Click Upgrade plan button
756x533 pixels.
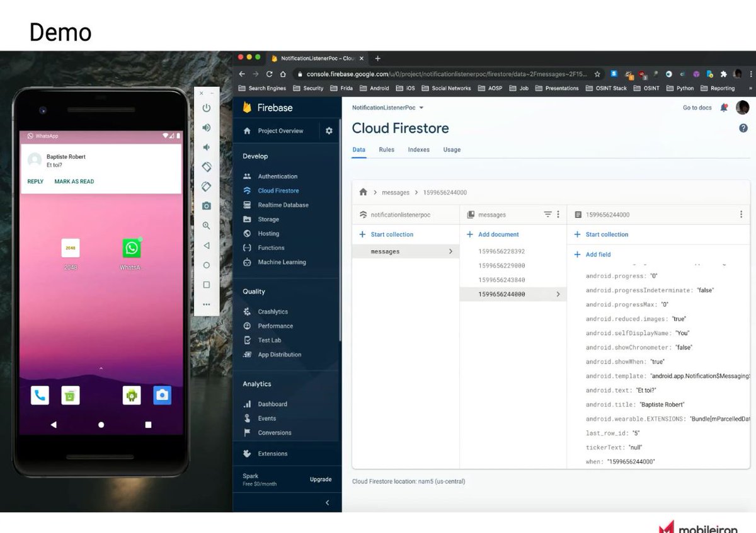click(321, 479)
